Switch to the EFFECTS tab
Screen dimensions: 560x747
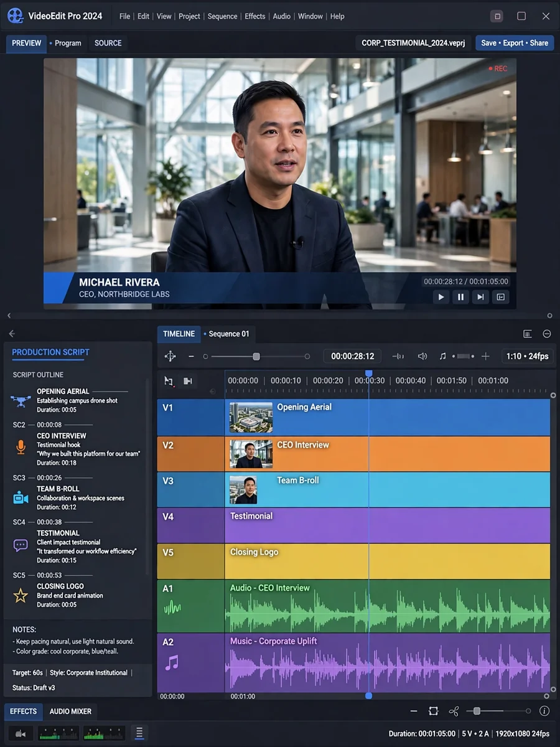pos(24,711)
